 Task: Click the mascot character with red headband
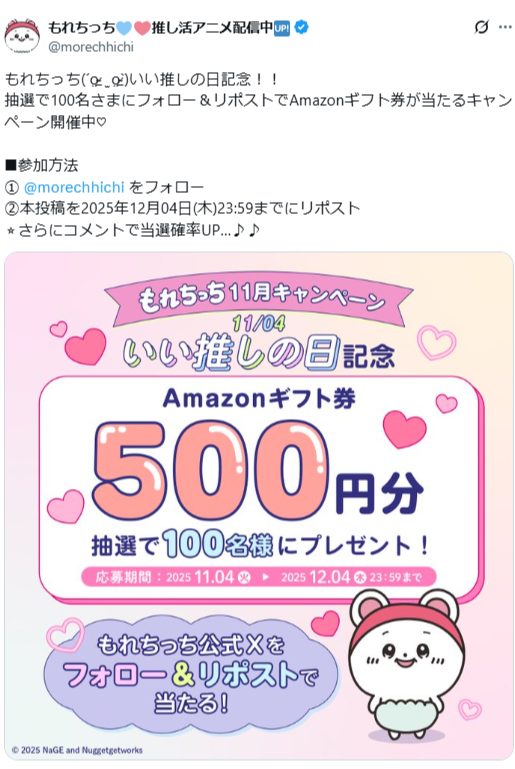click(x=406, y=665)
